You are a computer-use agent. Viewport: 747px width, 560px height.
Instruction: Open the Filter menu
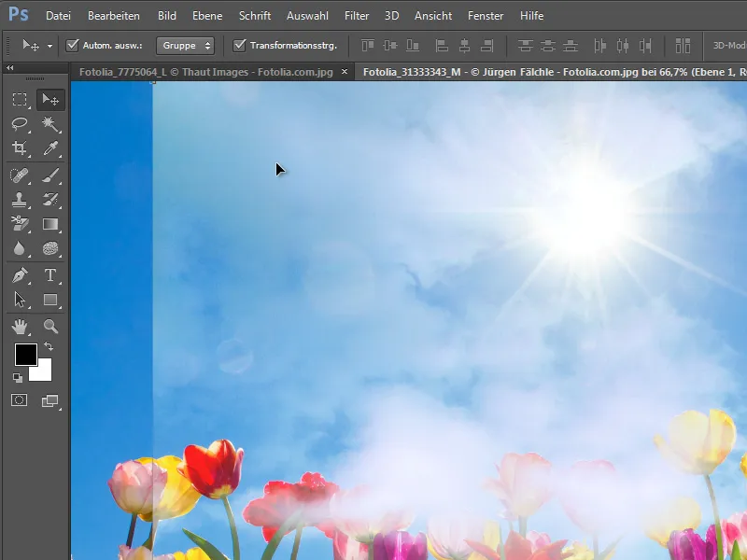click(357, 16)
